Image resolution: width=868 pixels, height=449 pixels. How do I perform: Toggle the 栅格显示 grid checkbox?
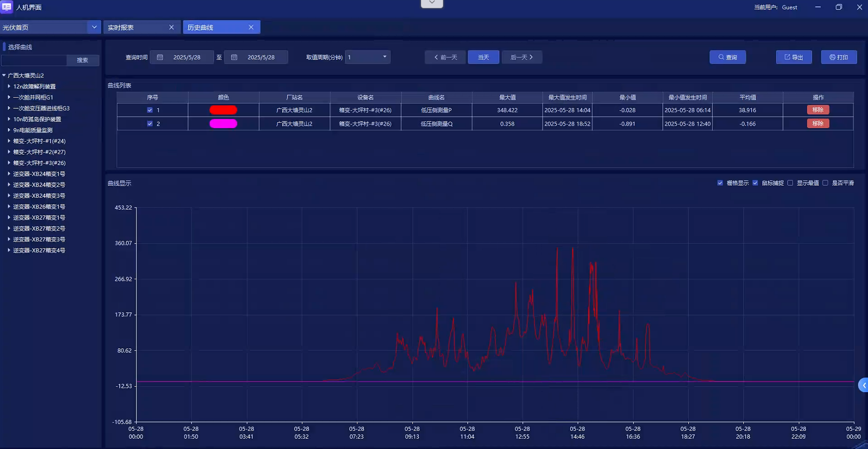point(720,183)
